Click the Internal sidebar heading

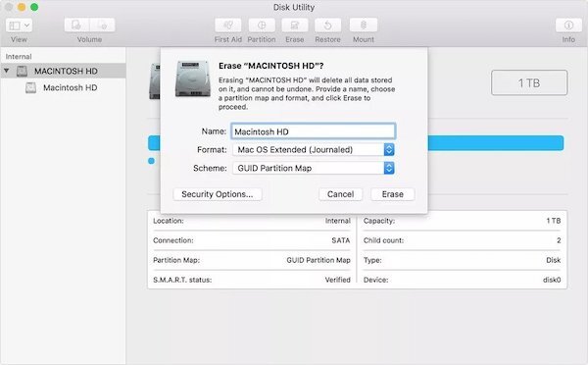point(19,57)
